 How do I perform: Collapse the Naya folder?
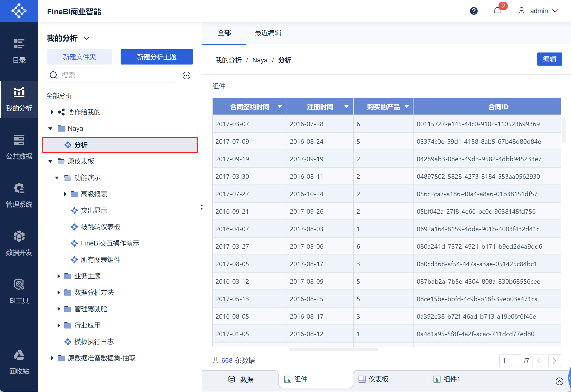tap(50, 128)
